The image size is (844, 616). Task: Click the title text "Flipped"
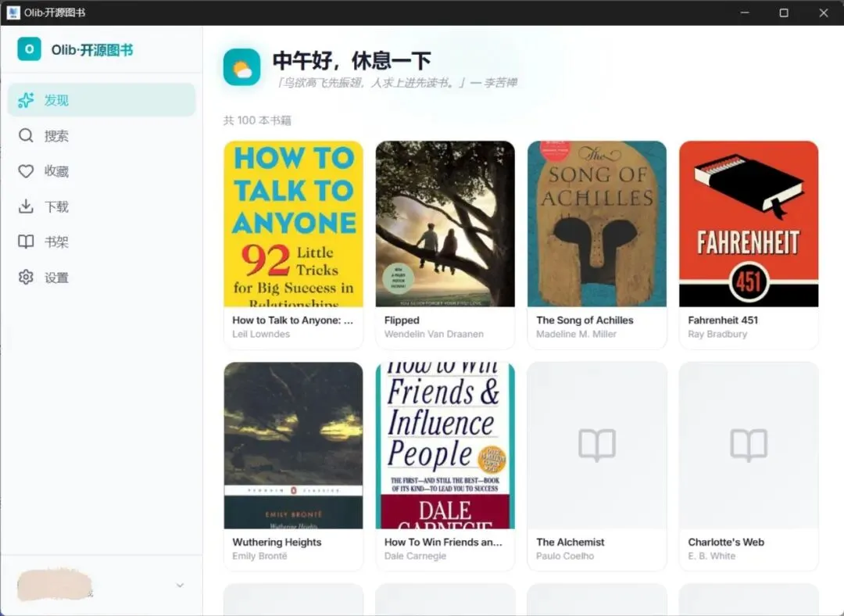(402, 321)
